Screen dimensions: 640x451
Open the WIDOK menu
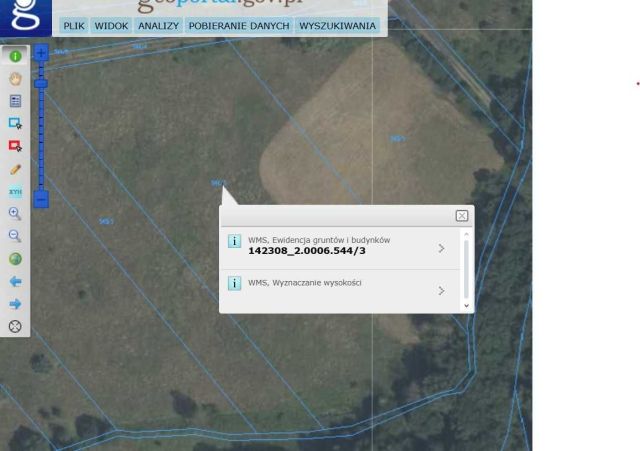point(111,26)
